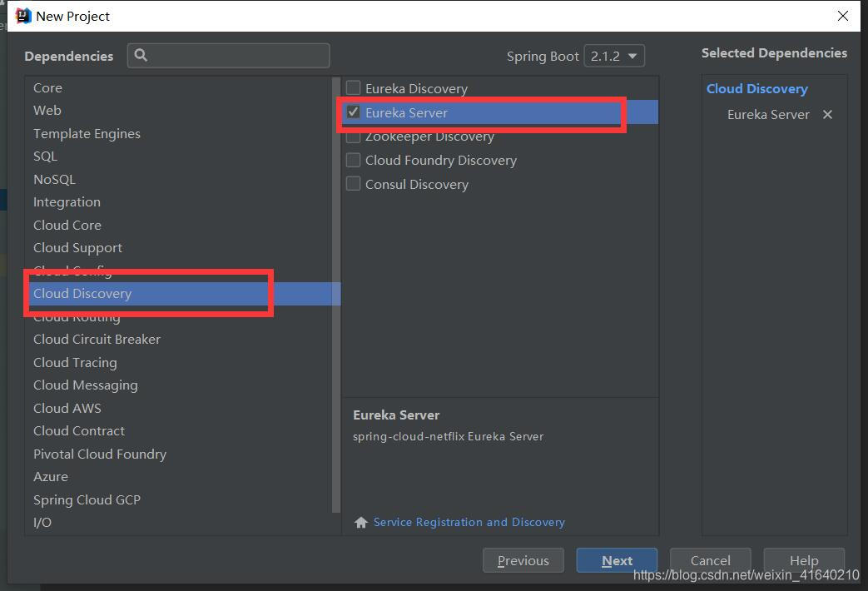Select the Cloud Tracing category
The width and height of the screenshot is (868, 591).
point(178,362)
